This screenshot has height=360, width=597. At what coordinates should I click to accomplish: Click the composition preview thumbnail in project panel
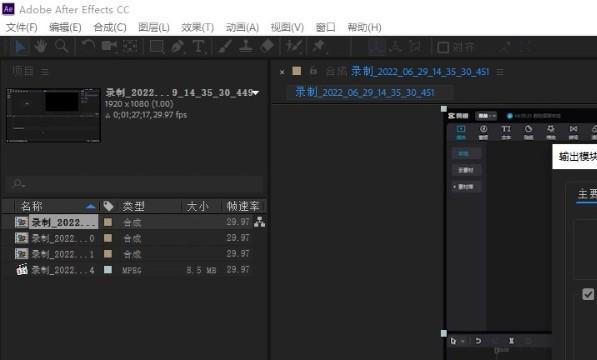point(53,115)
